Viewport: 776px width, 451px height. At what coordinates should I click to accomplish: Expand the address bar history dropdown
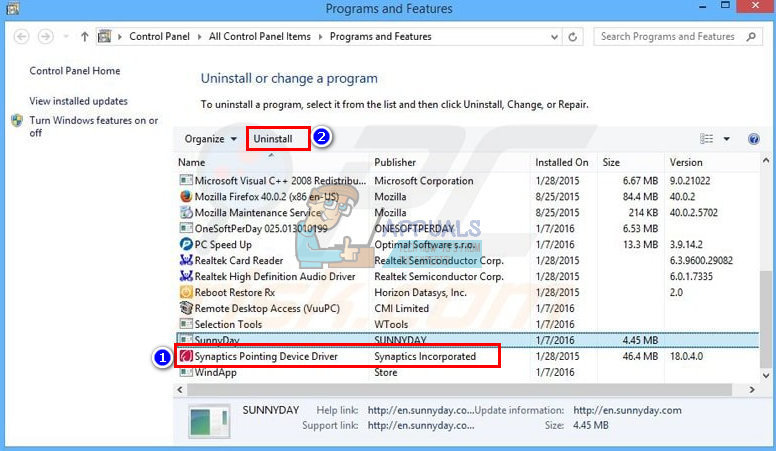click(x=554, y=37)
